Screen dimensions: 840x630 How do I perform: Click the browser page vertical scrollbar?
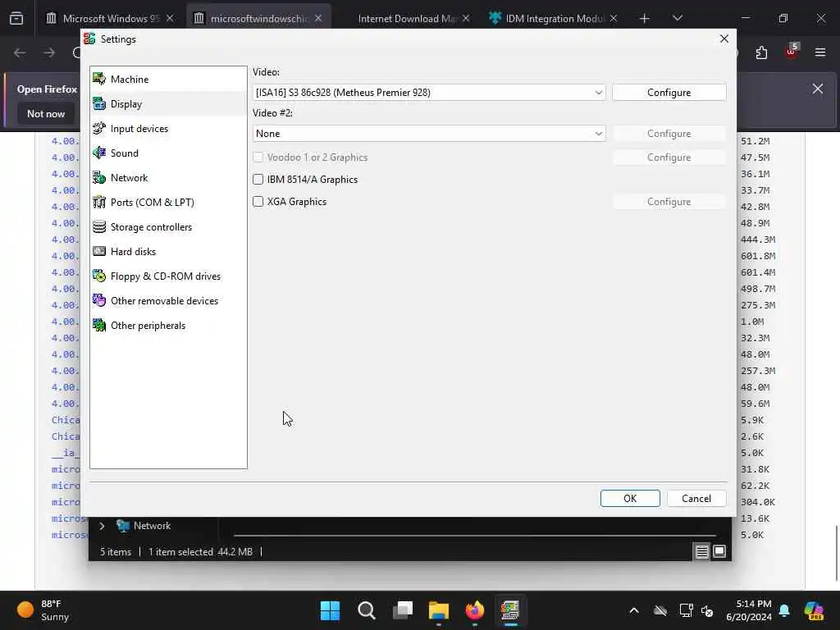pyautogui.click(x=836, y=552)
